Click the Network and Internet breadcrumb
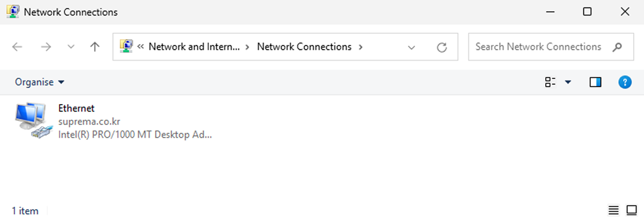 [x=194, y=47]
